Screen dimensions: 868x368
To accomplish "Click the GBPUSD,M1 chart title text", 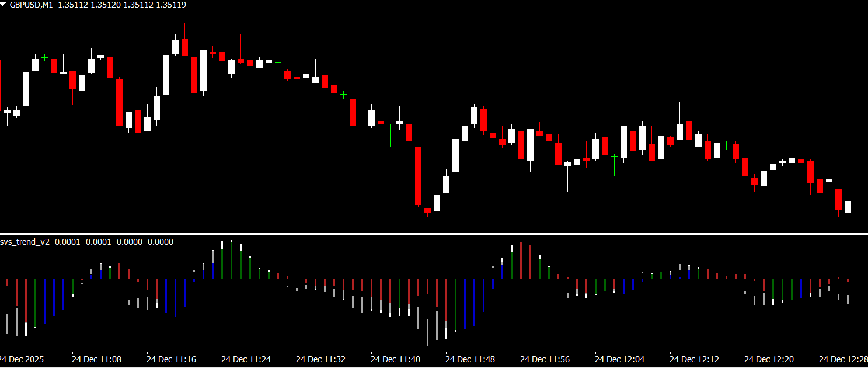I will point(32,5).
